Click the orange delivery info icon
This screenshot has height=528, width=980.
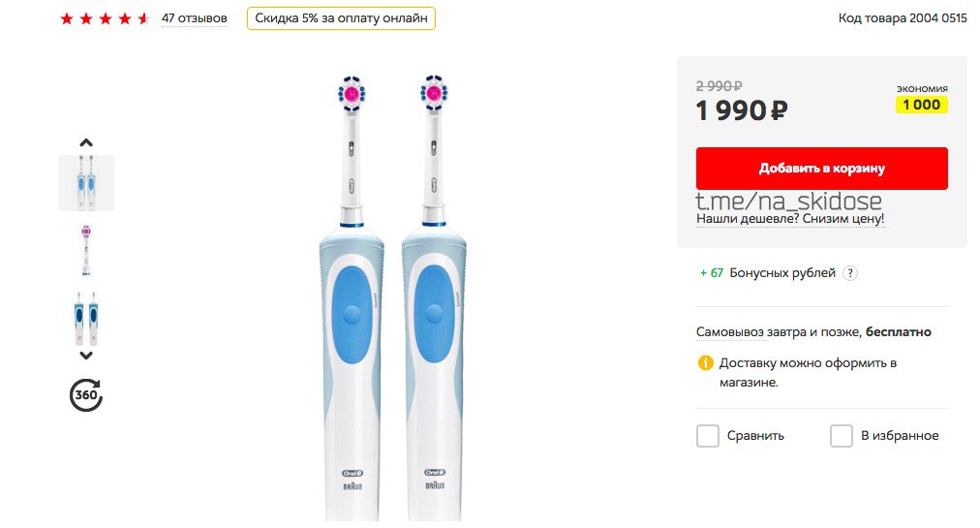(x=705, y=363)
